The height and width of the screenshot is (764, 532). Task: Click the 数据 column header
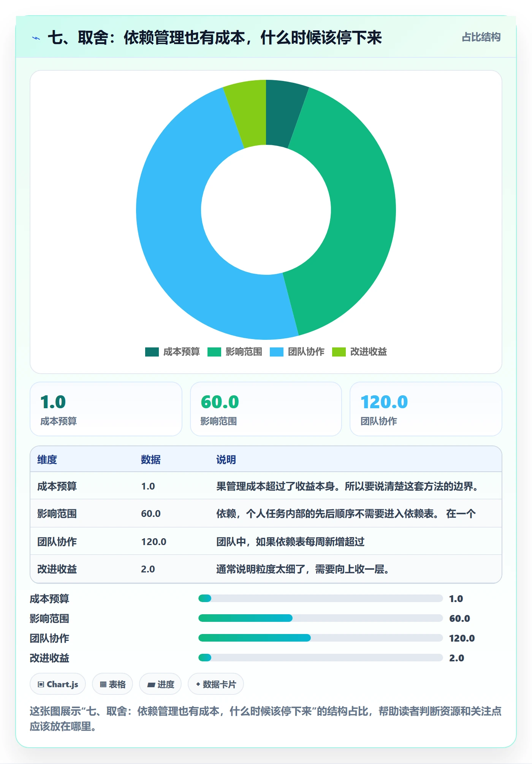point(151,460)
